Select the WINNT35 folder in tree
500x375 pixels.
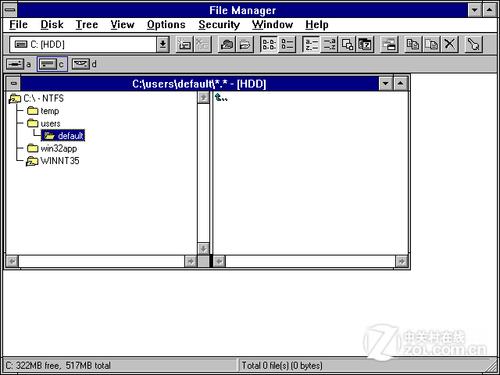53,161
